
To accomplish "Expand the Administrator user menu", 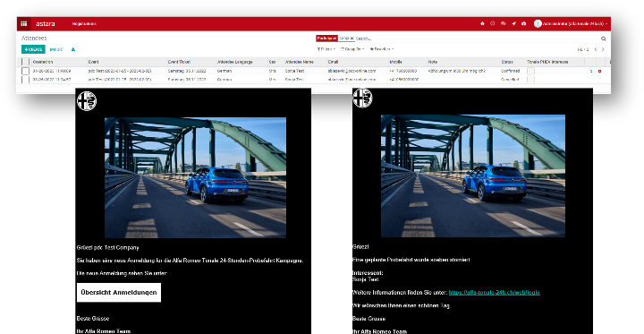I will [574, 24].
